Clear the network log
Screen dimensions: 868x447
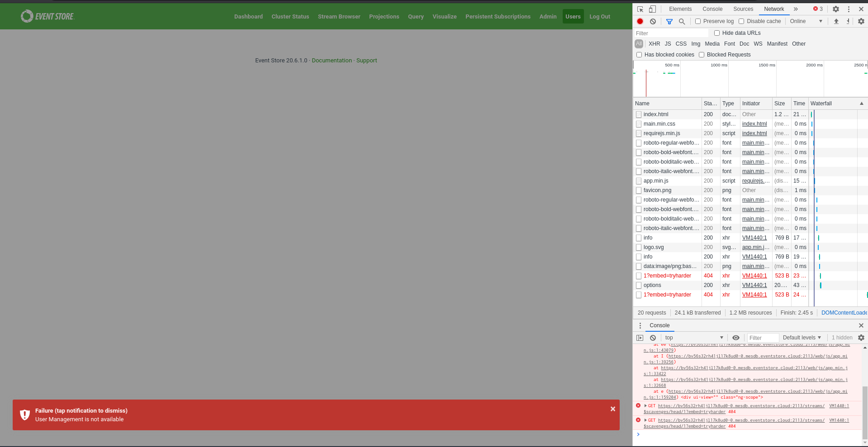[x=653, y=21]
